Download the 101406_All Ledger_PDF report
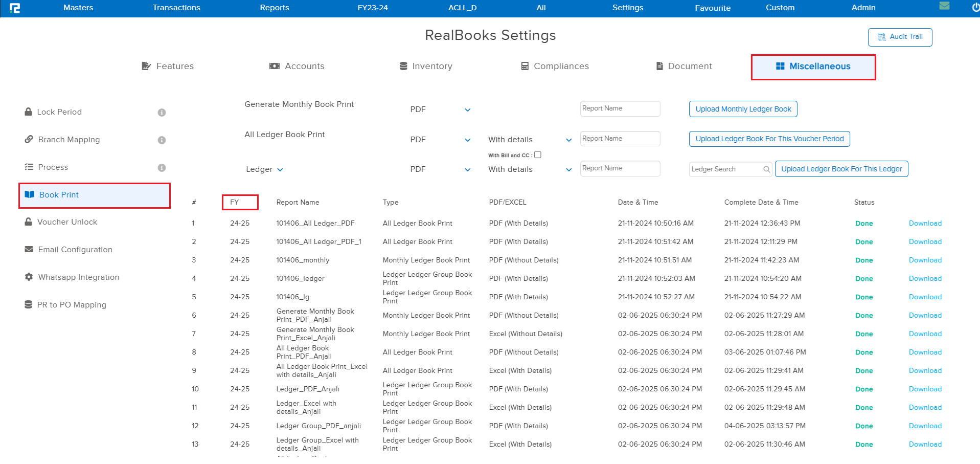980x464 pixels. [x=925, y=224]
